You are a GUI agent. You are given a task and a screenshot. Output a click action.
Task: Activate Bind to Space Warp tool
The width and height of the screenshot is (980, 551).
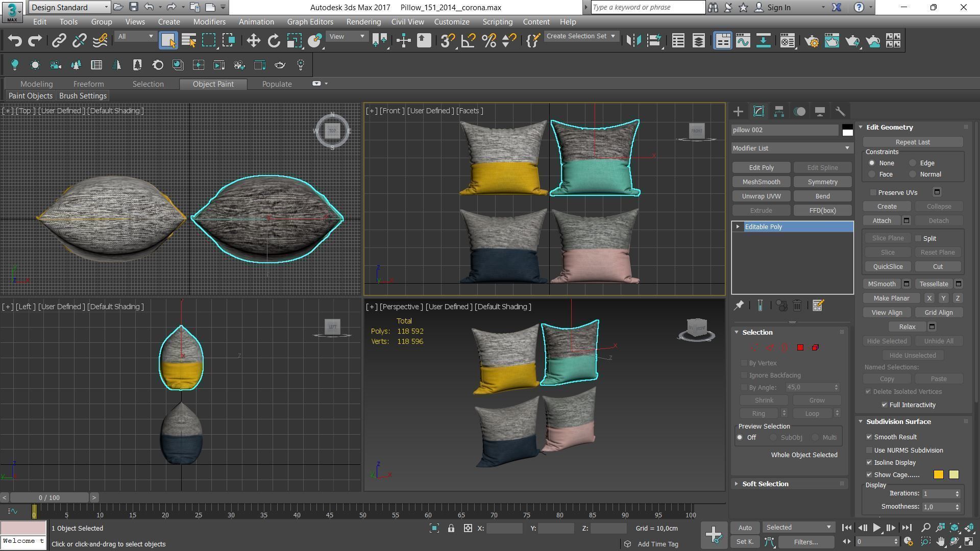[x=100, y=41]
